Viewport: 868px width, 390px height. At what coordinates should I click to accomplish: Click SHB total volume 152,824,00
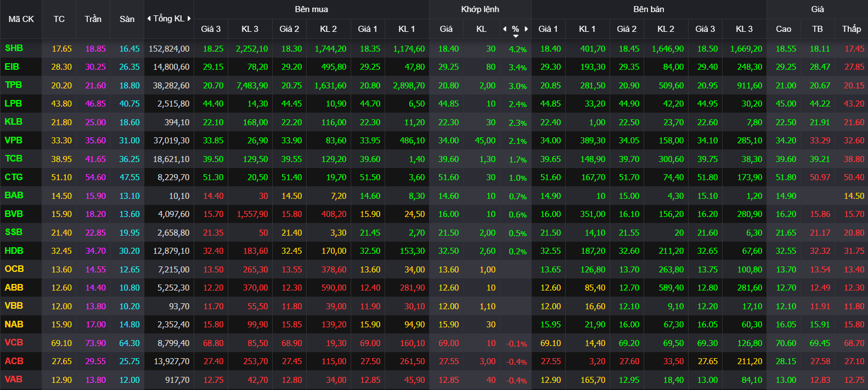(x=169, y=49)
